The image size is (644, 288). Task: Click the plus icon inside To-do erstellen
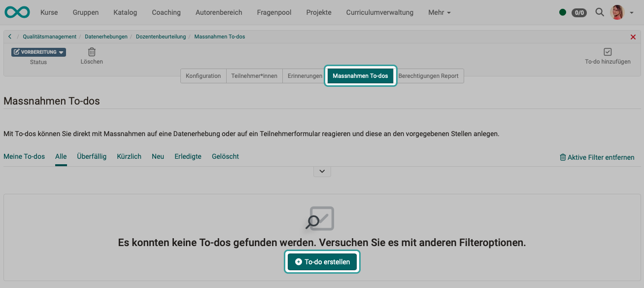tap(298, 262)
